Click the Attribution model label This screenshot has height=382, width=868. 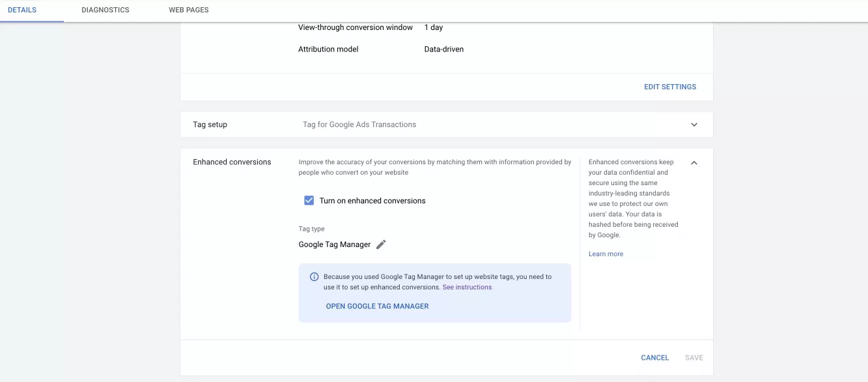[x=328, y=49]
